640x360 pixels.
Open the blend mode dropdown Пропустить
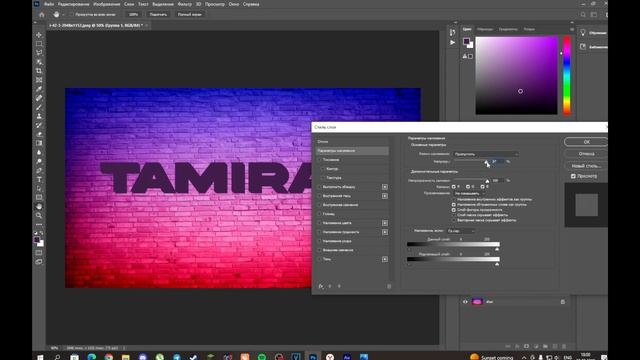486,154
